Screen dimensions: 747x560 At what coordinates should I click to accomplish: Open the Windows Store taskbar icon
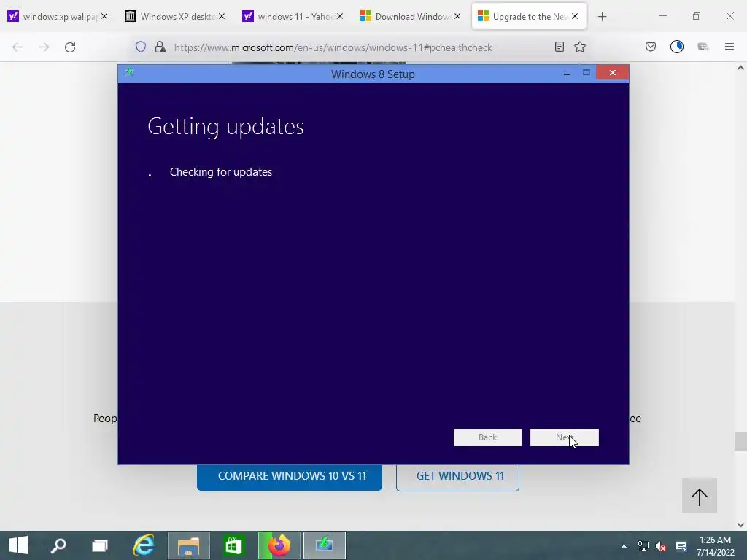pos(233,545)
